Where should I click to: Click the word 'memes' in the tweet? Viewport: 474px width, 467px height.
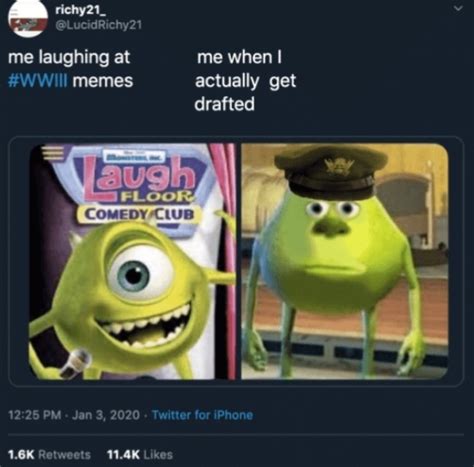[103, 81]
